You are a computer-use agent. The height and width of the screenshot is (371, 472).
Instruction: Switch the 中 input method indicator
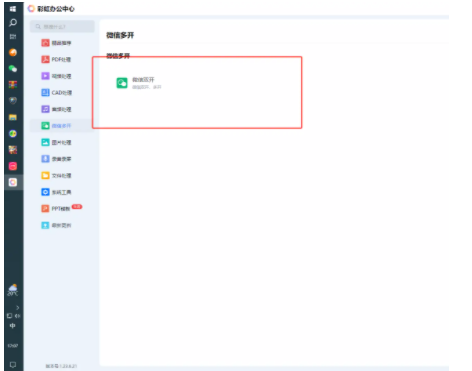[x=13, y=326]
